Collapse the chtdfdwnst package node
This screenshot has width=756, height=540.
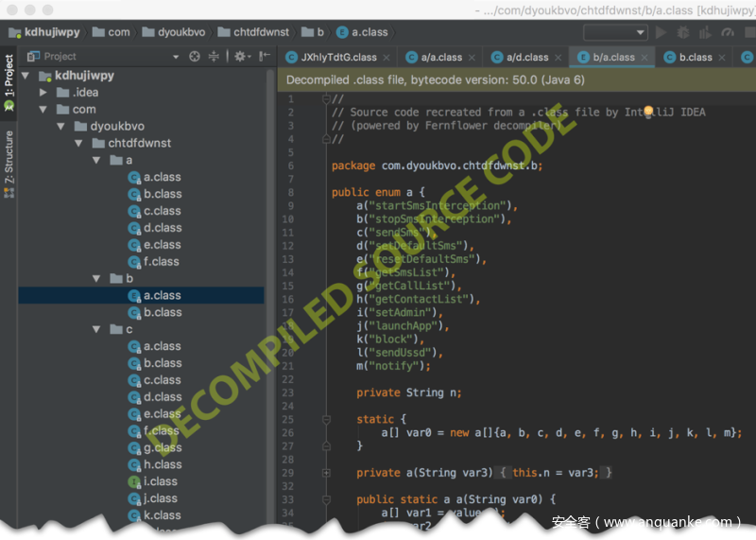point(78,144)
